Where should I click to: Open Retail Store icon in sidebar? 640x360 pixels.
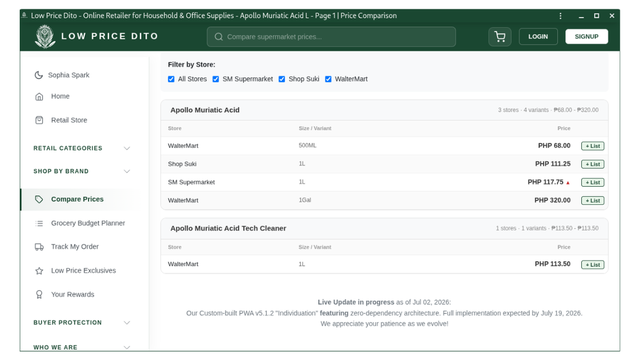pos(39,120)
